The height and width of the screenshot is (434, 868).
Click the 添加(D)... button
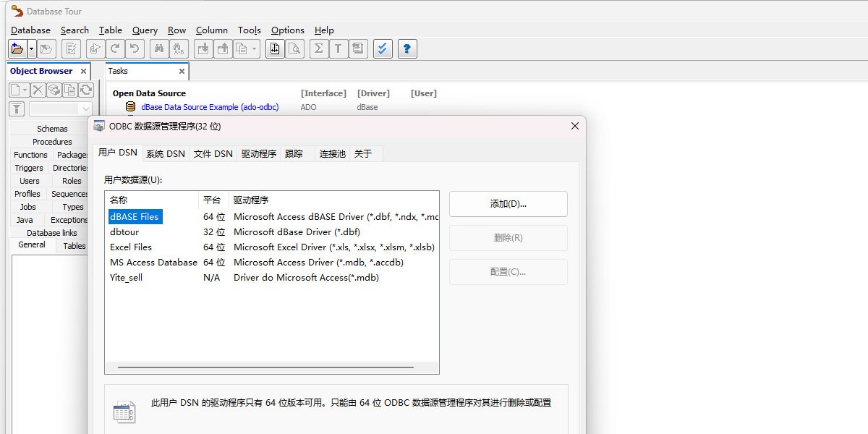[509, 204]
